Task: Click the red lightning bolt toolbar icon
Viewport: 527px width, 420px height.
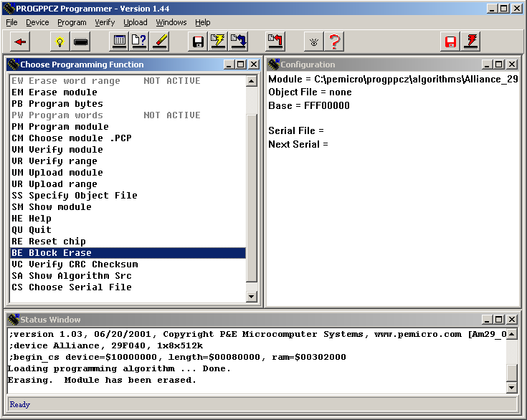Action: coord(470,42)
